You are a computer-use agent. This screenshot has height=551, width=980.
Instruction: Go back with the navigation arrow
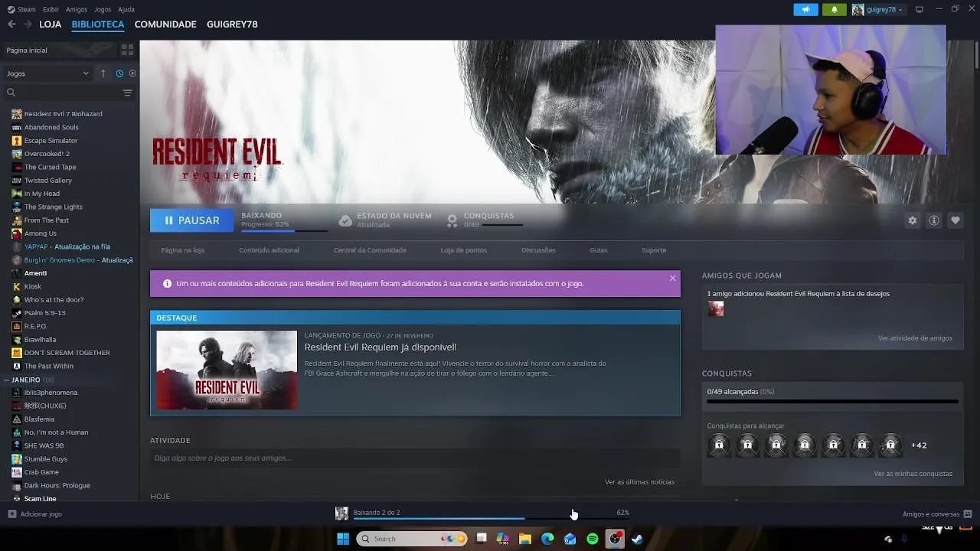pyautogui.click(x=11, y=24)
